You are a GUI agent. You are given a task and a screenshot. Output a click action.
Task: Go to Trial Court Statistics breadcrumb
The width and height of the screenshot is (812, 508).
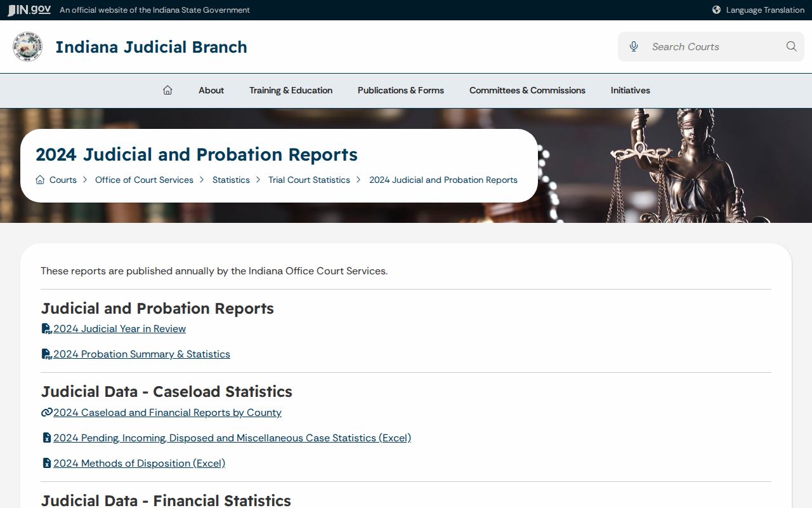(x=309, y=180)
